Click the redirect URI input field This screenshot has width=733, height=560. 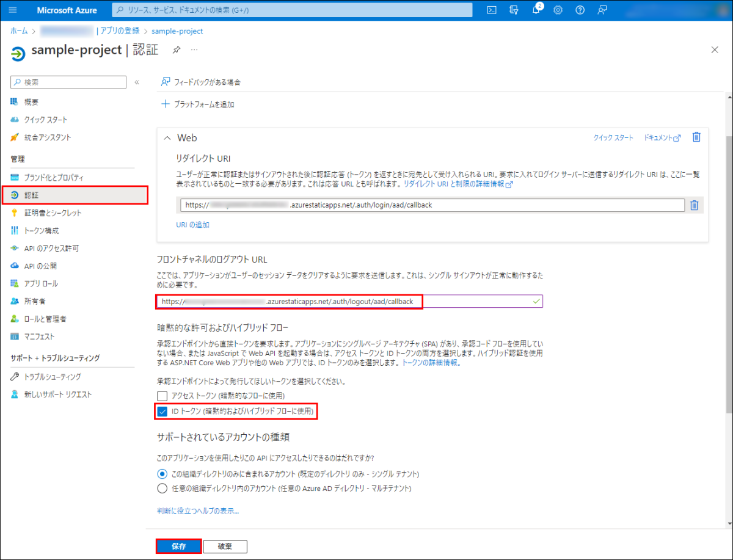pyautogui.click(x=432, y=205)
